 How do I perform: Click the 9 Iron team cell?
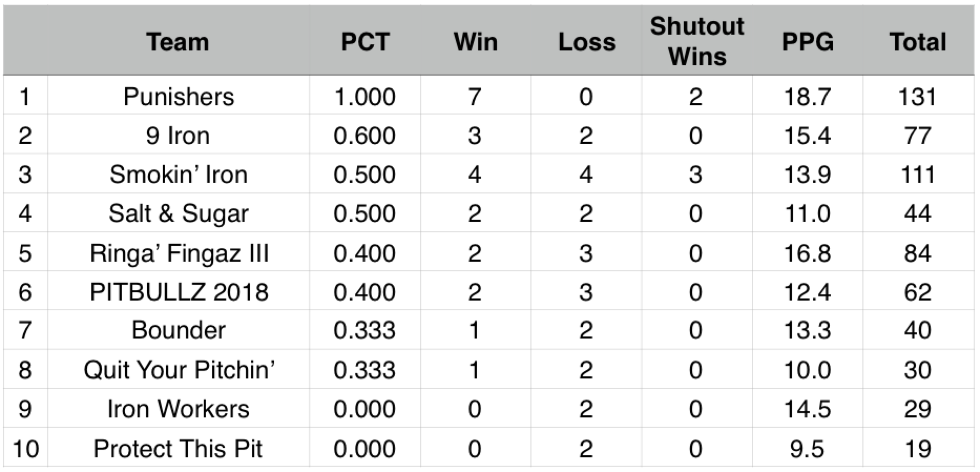pyautogui.click(x=178, y=136)
